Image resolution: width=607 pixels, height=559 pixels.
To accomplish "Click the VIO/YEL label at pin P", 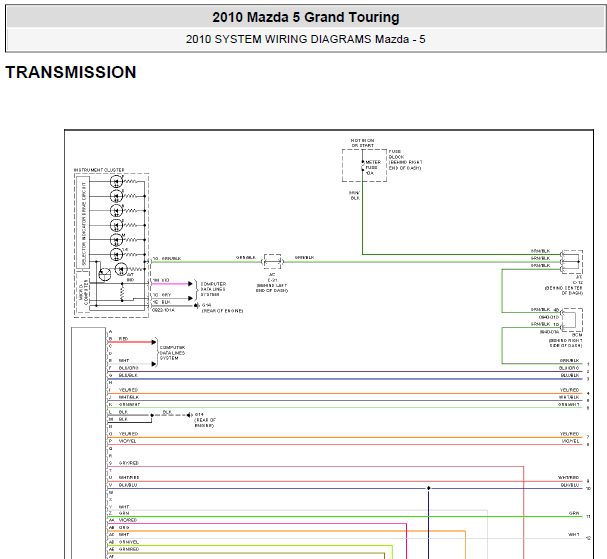I will tap(127, 441).
